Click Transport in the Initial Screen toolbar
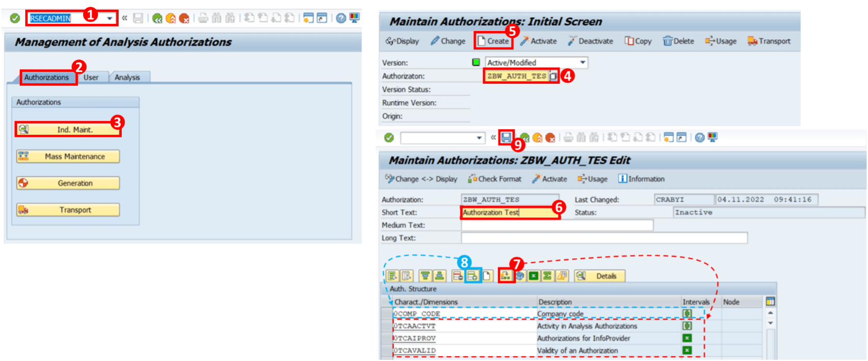868x361 pixels. pyautogui.click(x=769, y=41)
